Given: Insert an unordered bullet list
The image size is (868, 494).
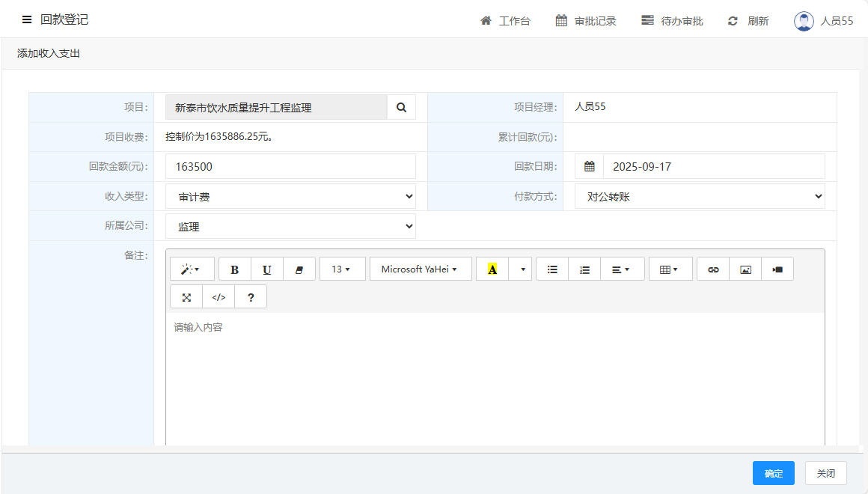Looking at the screenshot, I should click(552, 269).
